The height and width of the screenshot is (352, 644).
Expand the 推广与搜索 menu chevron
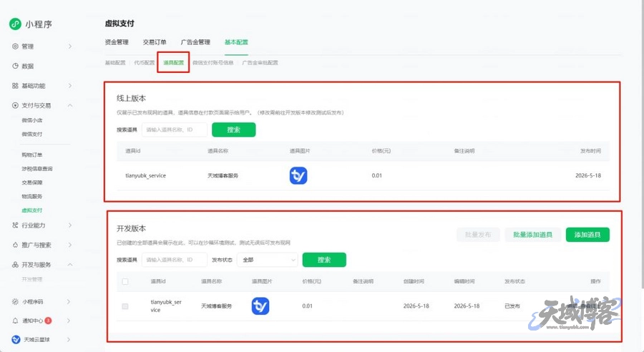70,245
